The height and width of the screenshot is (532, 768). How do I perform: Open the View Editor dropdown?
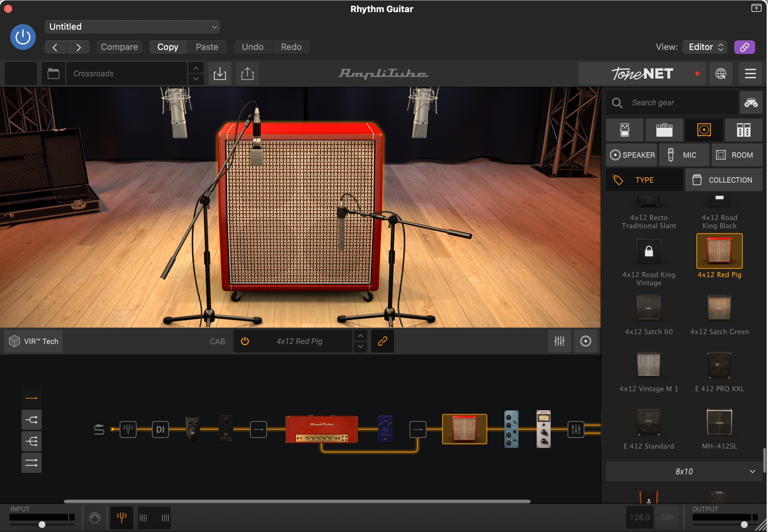pyautogui.click(x=705, y=47)
